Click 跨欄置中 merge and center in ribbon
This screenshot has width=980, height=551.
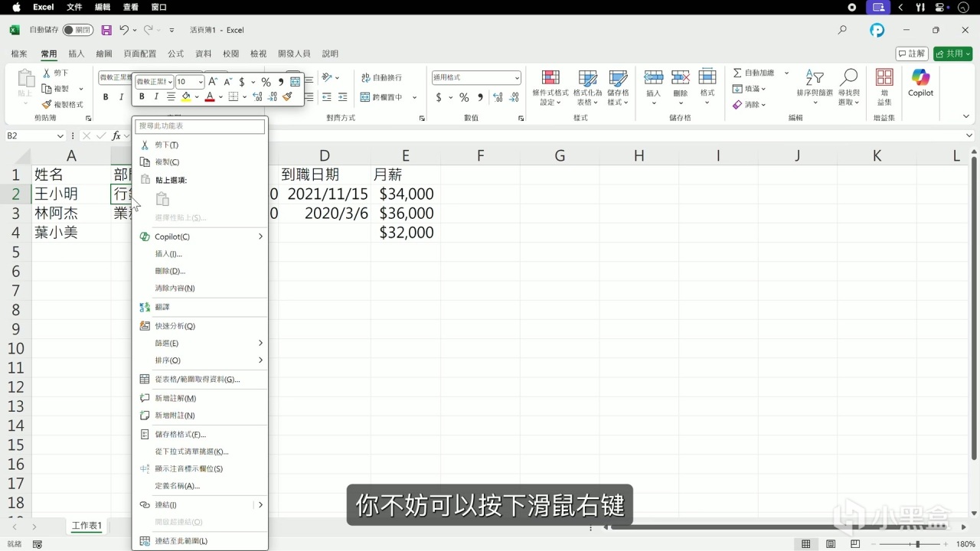(381, 97)
